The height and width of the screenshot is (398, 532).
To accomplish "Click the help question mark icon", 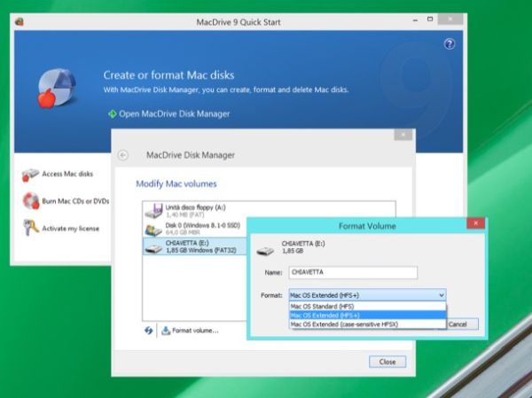I will click(450, 44).
